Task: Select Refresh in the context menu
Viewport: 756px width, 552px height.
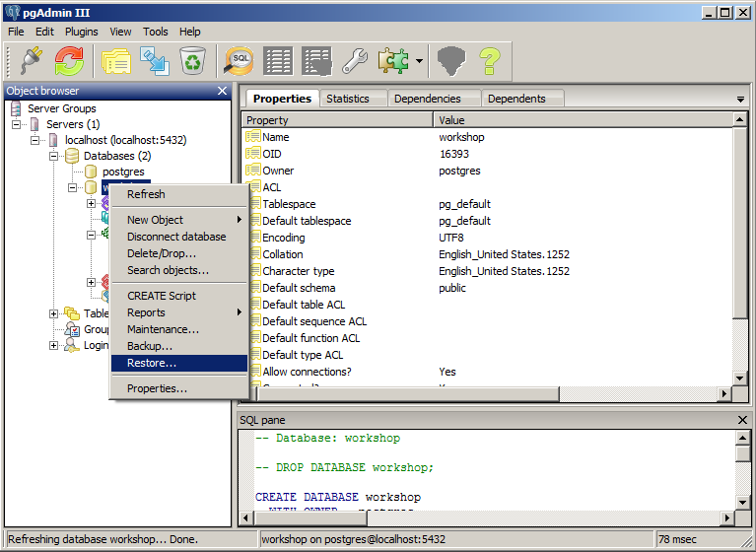Action: 178,194
